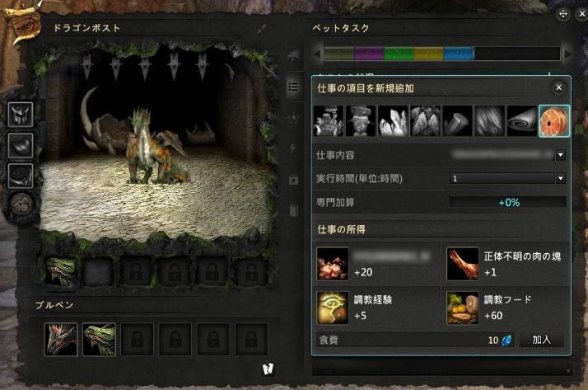Screen dimensions: 588x390
Task: Click the 専門加算 +0% bar
Action: click(x=508, y=202)
